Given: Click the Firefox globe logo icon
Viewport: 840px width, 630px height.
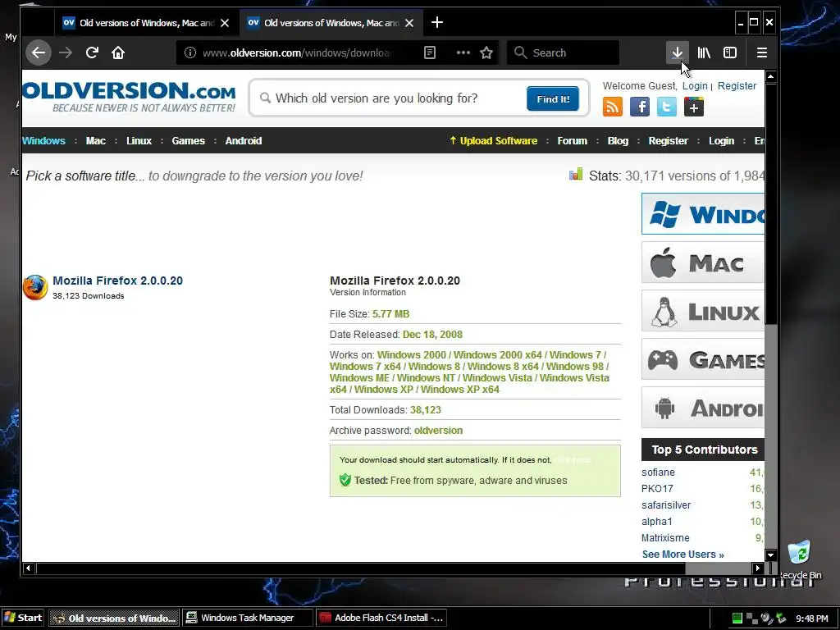Looking at the screenshot, I should tap(35, 287).
